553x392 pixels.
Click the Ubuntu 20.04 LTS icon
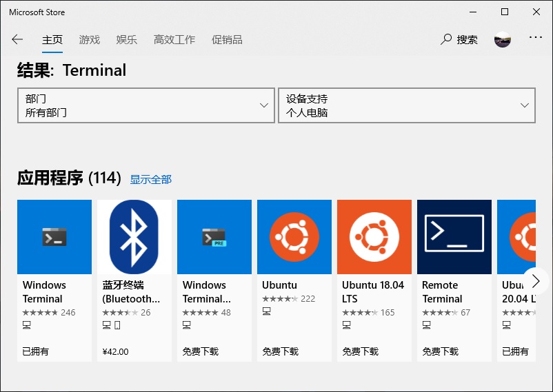[x=516, y=237]
